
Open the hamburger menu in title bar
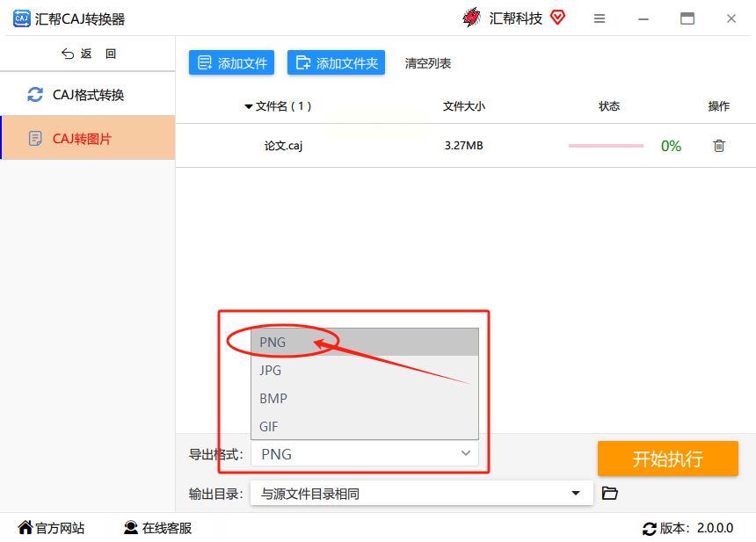point(600,18)
